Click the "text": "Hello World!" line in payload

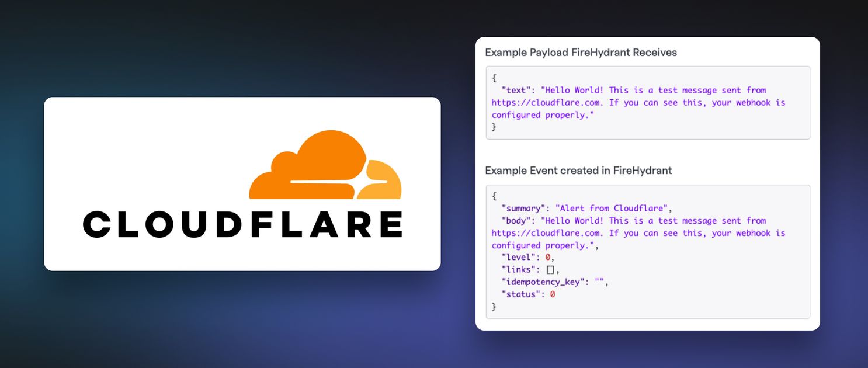tap(633, 90)
